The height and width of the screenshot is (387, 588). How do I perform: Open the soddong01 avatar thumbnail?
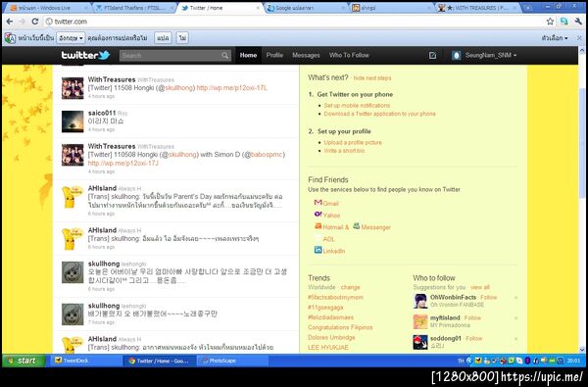tap(420, 342)
